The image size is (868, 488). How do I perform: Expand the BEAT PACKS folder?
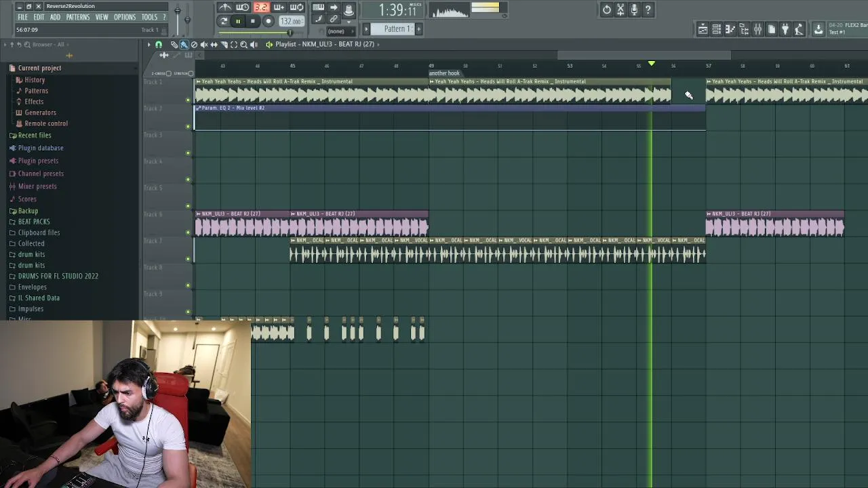[34, 222]
